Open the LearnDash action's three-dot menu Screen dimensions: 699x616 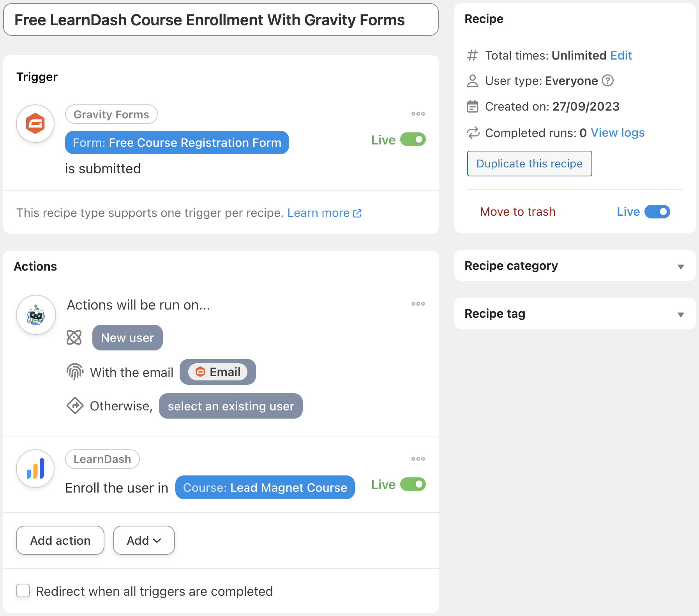pos(418,459)
